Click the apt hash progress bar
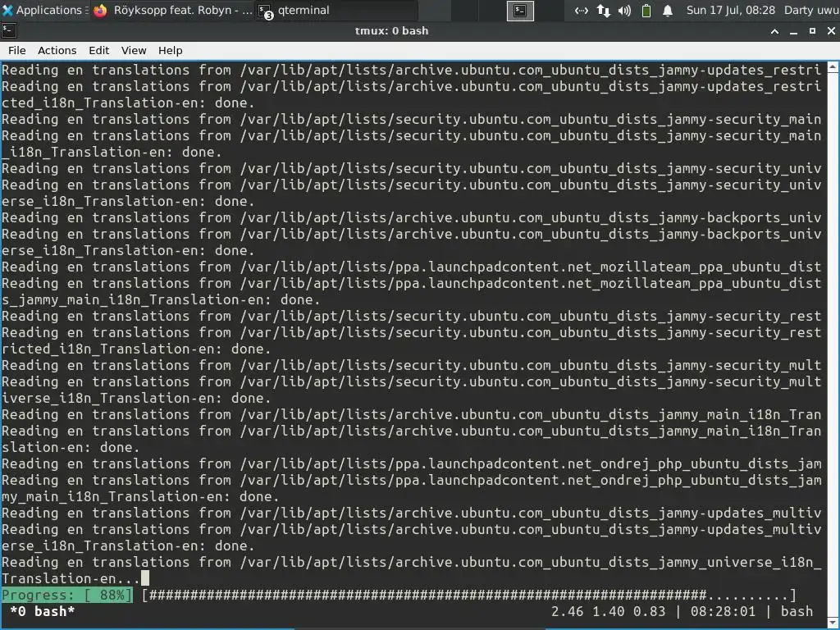Screen dimensions: 840x630 (469, 596)
